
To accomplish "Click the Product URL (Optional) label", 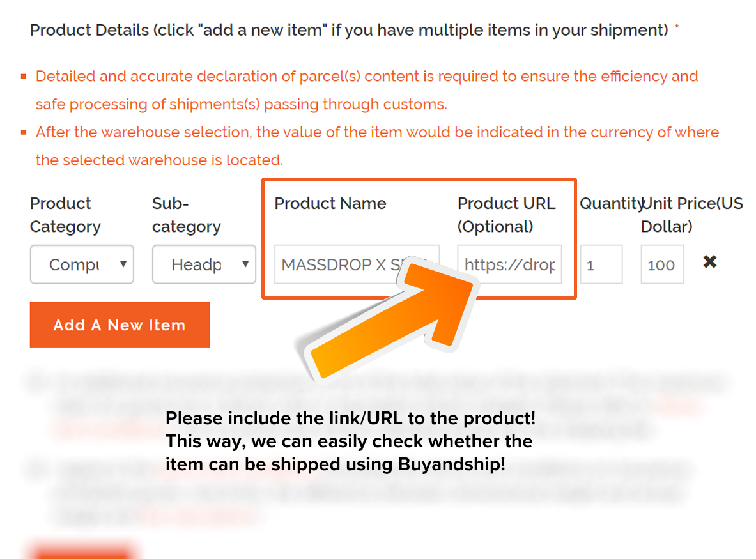I will click(x=506, y=215).
